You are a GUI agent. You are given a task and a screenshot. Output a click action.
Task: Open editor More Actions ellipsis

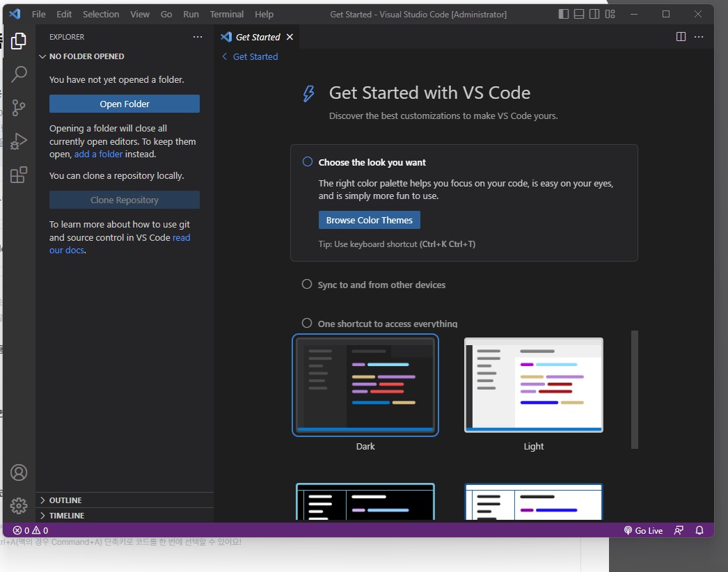click(699, 37)
